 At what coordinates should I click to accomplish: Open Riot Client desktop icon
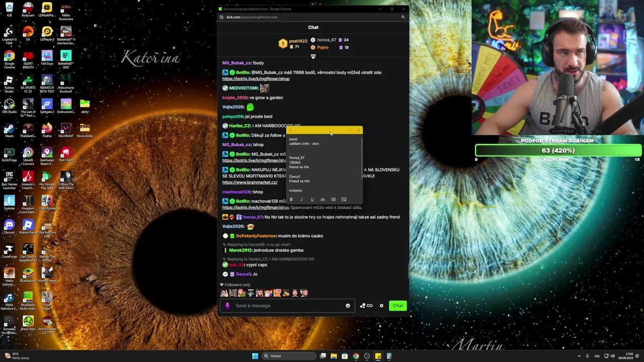(66, 154)
